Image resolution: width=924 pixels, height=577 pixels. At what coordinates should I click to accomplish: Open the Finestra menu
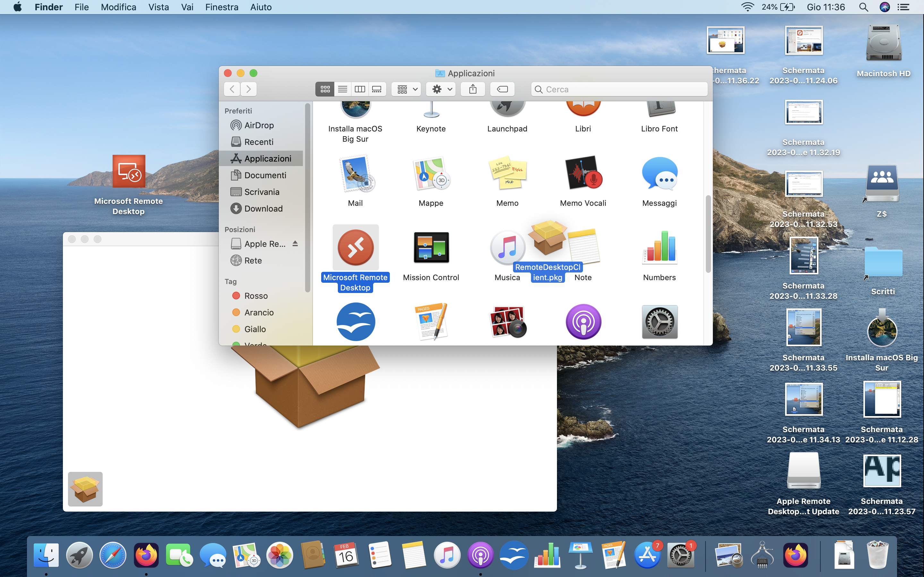(x=221, y=7)
